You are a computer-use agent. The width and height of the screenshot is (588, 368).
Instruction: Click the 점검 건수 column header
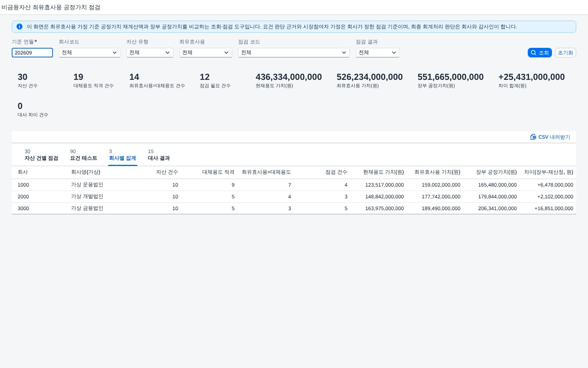[x=336, y=172]
